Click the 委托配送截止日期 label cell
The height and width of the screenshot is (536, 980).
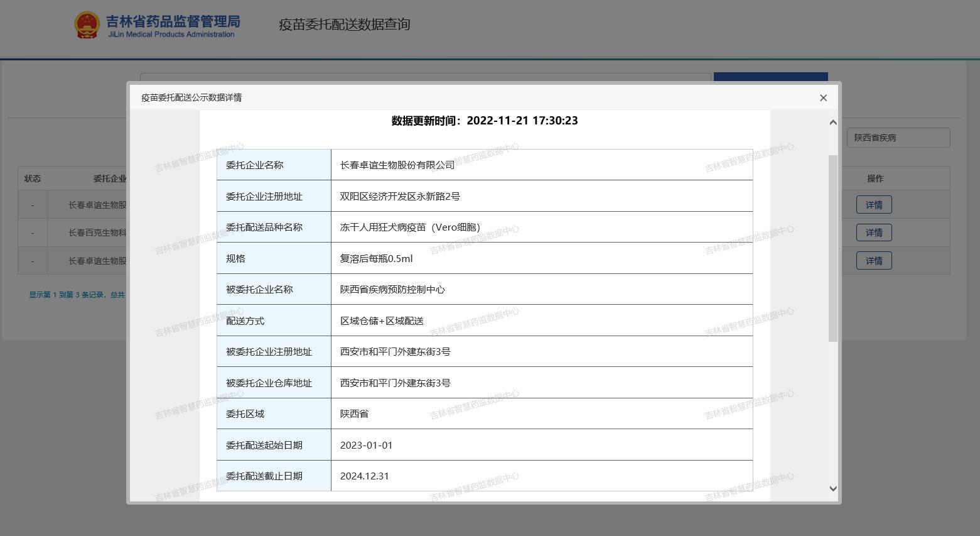click(x=274, y=476)
